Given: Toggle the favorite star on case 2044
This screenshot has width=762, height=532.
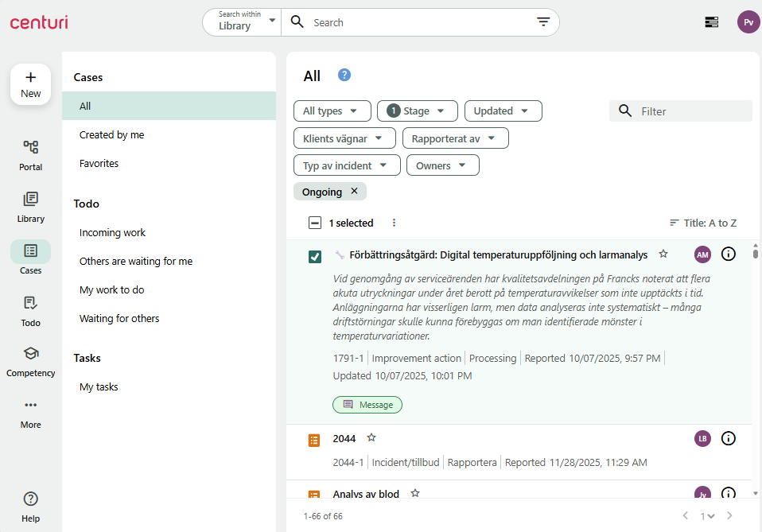Looking at the screenshot, I should pyautogui.click(x=371, y=437).
